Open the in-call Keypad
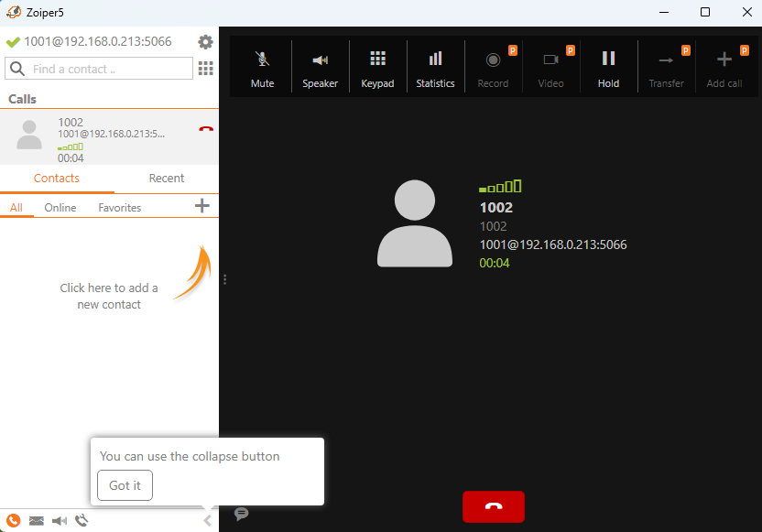The width and height of the screenshot is (762, 532). [377, 67]
